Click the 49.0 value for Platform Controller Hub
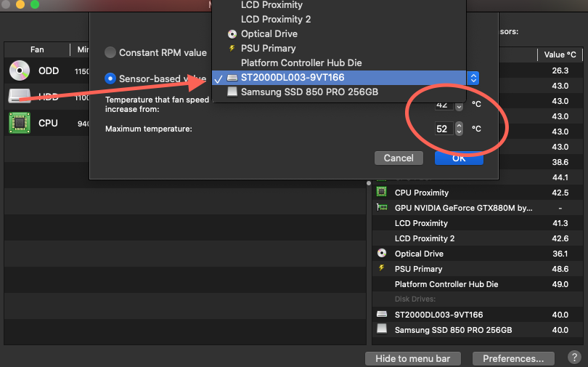Image resolution: width=588 pixels, height=367 pixels. 560,284
